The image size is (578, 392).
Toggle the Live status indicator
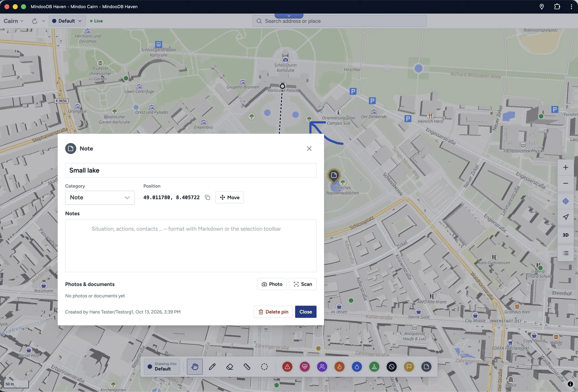(96, 21)
